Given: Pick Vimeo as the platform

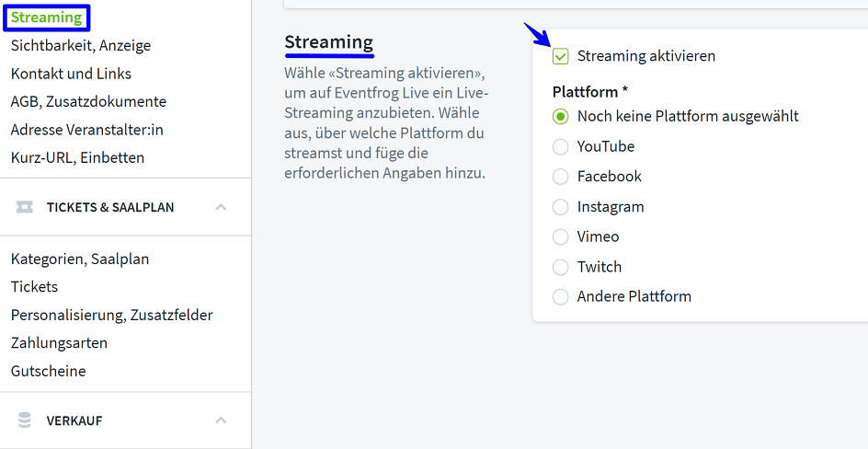Looking at the screenshot, I should point(560,236).
